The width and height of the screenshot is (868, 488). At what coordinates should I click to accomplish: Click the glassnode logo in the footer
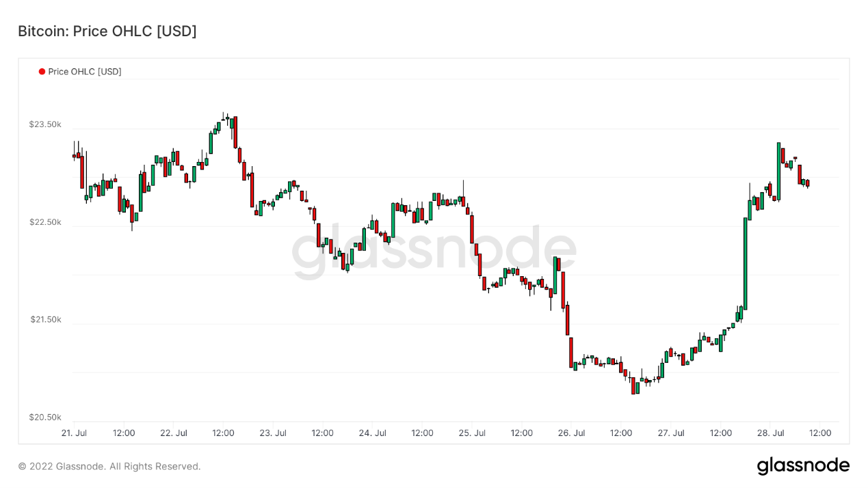coord(803,466)
